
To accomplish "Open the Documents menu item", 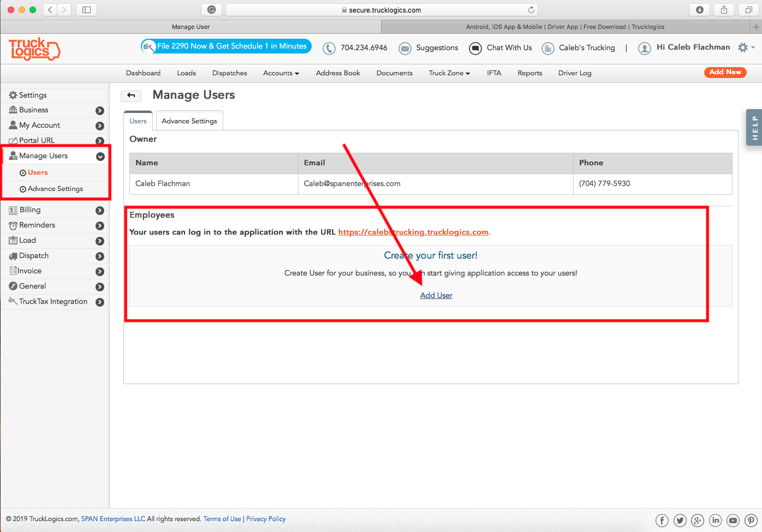I will click(395, 73).
